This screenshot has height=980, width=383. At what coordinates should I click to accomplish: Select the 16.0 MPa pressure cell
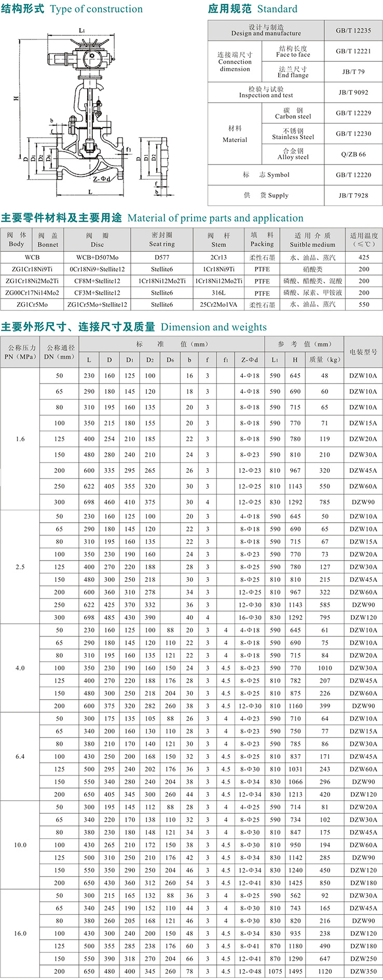pyautogui.click(x=20, y=933)
